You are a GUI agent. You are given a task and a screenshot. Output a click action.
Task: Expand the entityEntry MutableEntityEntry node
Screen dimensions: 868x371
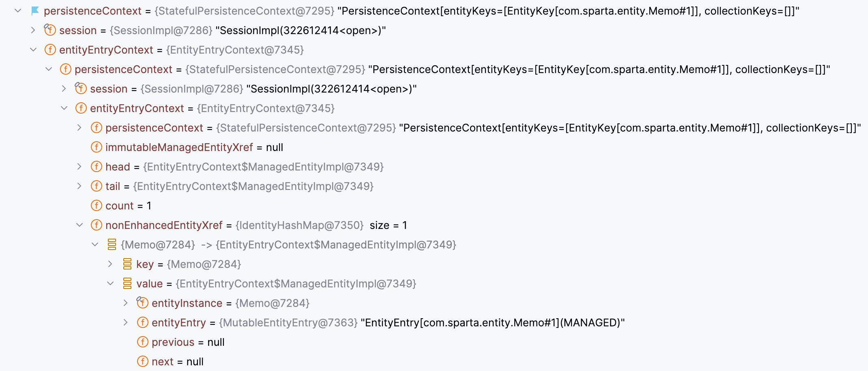pos(126,322)
